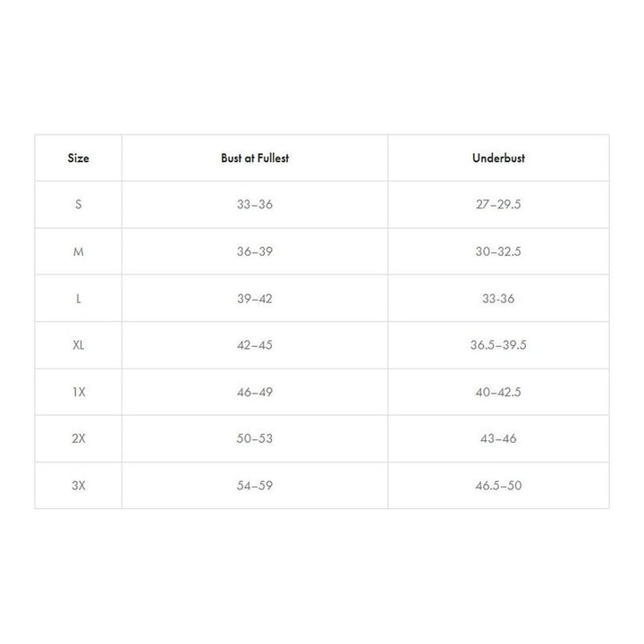This screenshot has width=644, height=644.
Task: Click the 30–32.5 underbust cell
Action: [498, 251]
